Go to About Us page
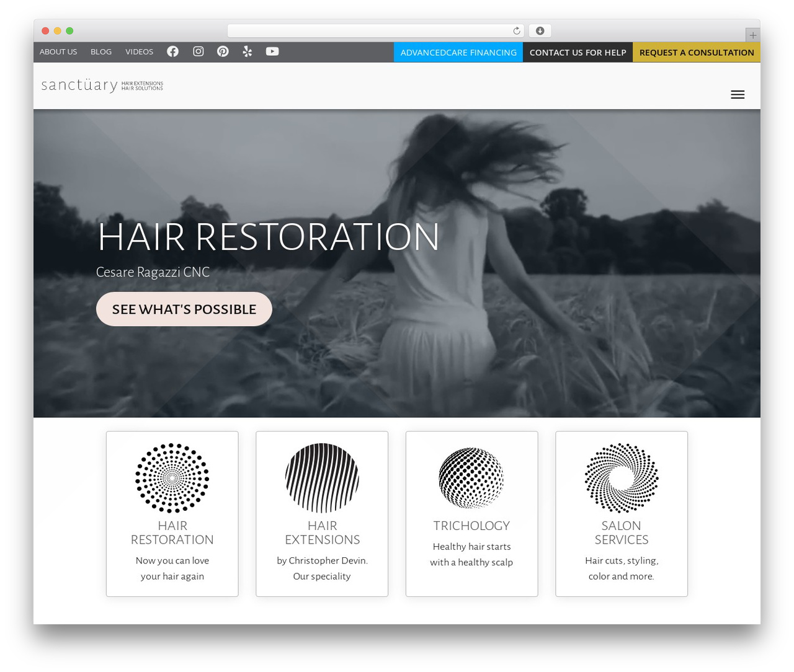 point(58,51)
